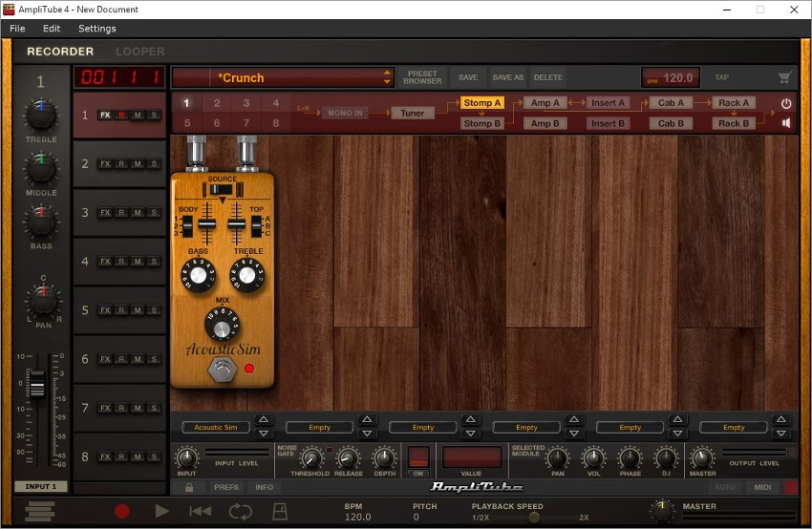
Task: Toggle the loop icon in transport
Action: [x=241, y=512]
